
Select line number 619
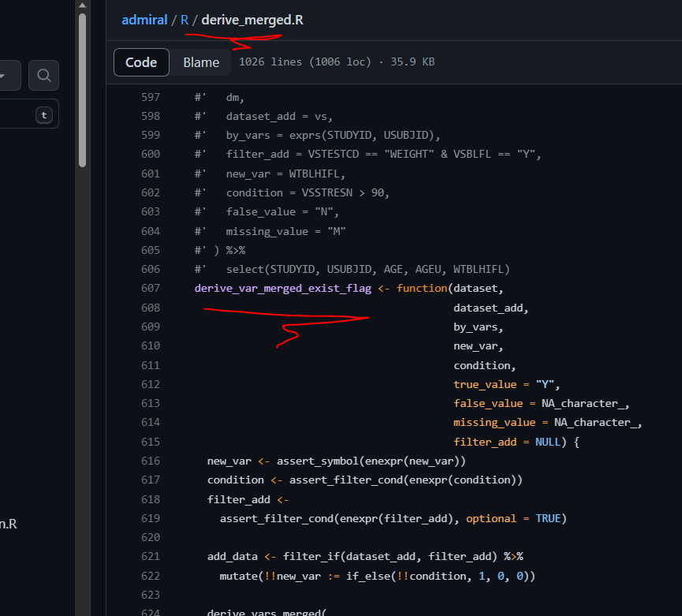pyautogui.click(x=150, y=518)
